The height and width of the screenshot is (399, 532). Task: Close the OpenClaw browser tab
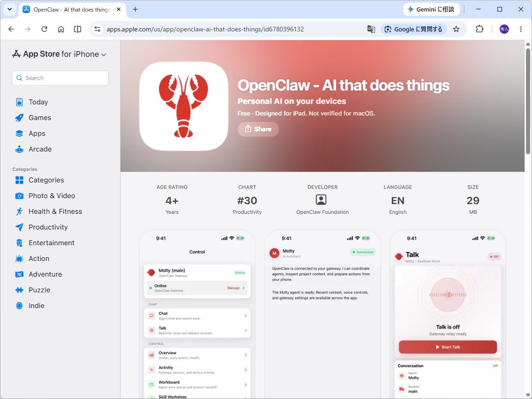click(x=118, y=10)
